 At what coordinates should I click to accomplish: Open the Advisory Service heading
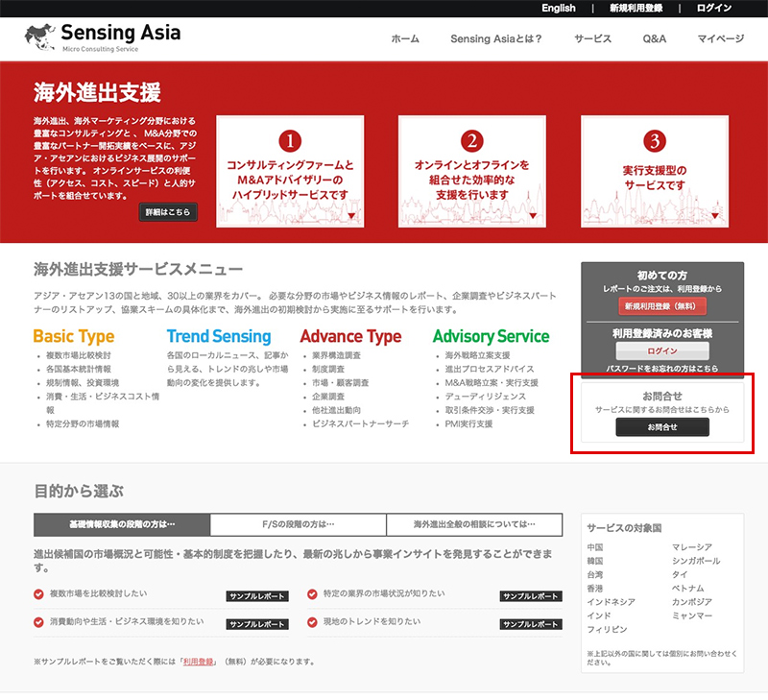pos(491,336)
